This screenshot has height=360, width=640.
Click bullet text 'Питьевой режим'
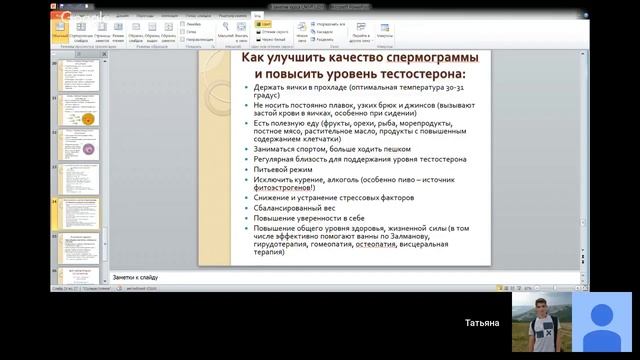point(283,169)
